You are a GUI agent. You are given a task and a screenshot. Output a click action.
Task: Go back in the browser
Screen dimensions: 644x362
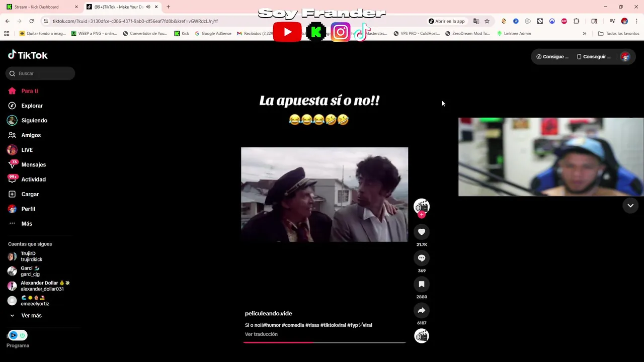(x=7, y=21)
